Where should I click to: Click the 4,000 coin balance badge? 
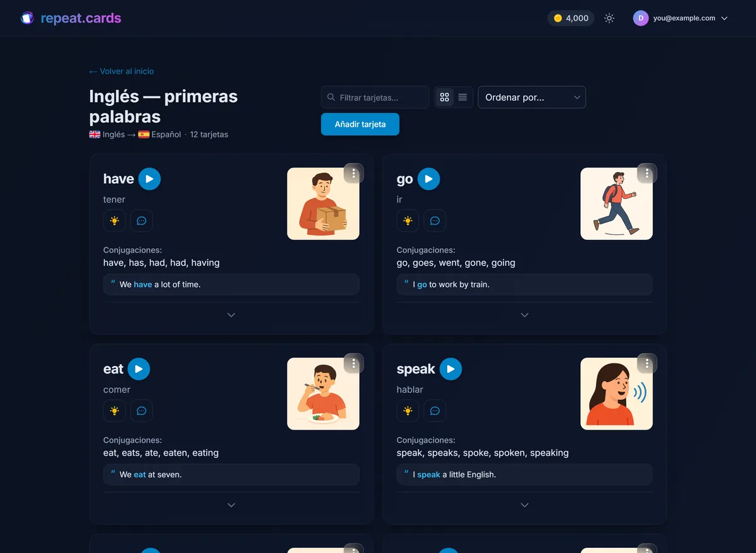[571, 18]
